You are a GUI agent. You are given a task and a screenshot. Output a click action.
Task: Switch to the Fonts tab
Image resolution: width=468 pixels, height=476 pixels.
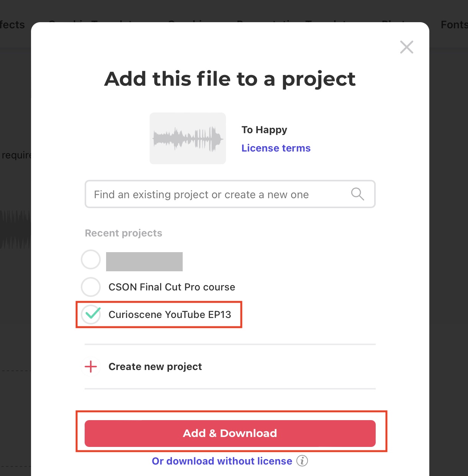click(x=454, y=25)
